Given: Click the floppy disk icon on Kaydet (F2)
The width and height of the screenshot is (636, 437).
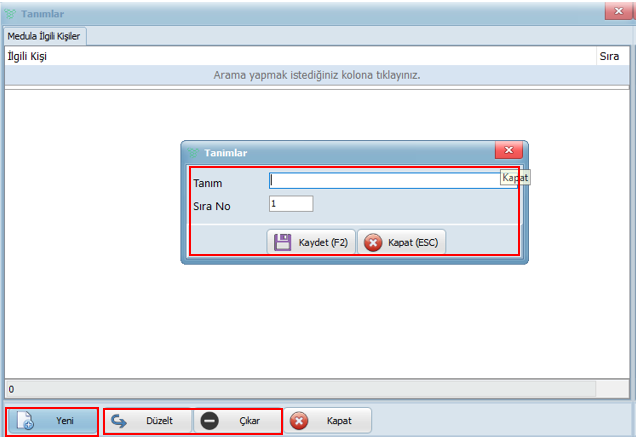Looking at the screenshot, I should pyautogui.click(x=283, y=242).
